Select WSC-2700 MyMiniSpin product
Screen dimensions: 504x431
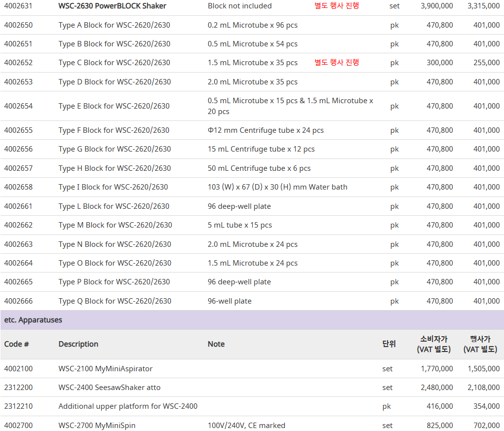pyautogui.click(x=97, y=426)
